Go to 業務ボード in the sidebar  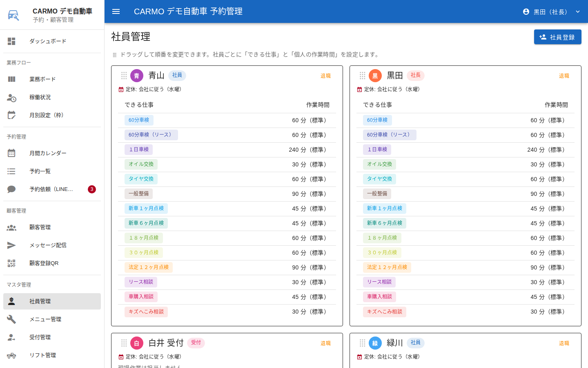coord(52,79)
